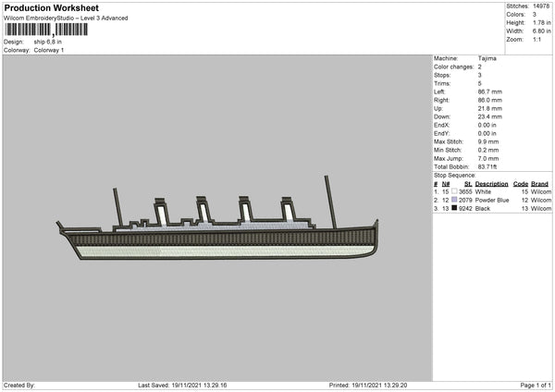
Task: Click the barcode under the worksheet title
Action: [46, 30]
